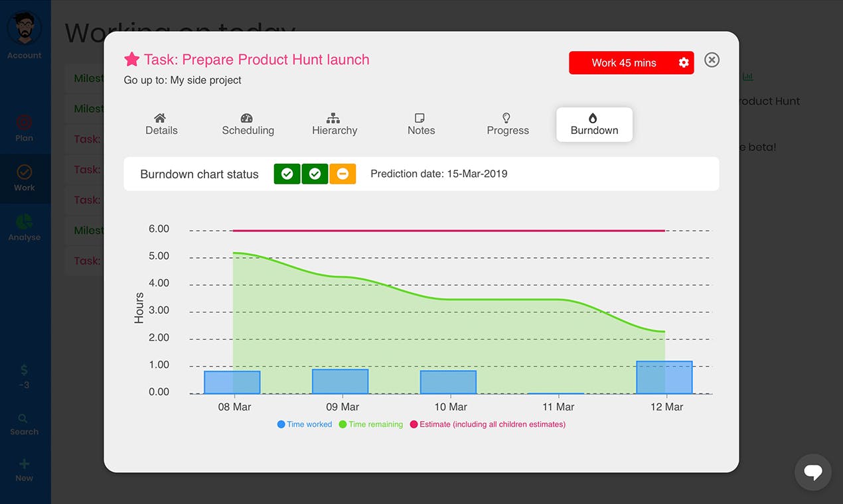The height and width of the screenshot is (504, 843).
Task: Open Analyse in sidebar
Action: pos(25,227)
